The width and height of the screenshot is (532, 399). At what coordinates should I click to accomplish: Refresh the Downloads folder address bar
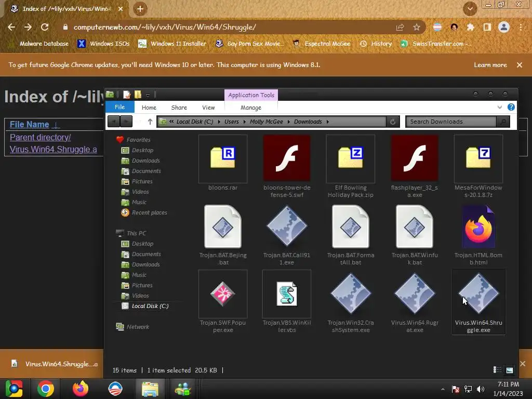click(x=393, y=122)
